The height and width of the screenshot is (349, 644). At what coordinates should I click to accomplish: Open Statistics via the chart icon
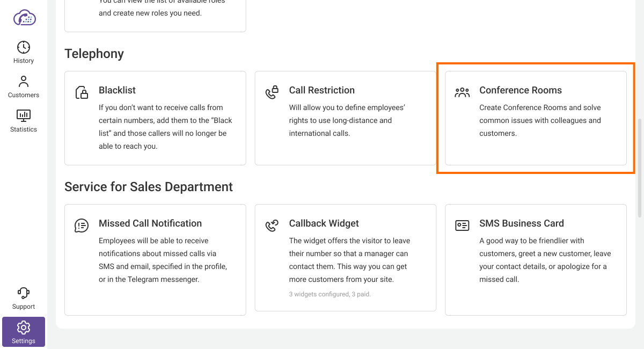pyautogui.click(x=24, y=115)
